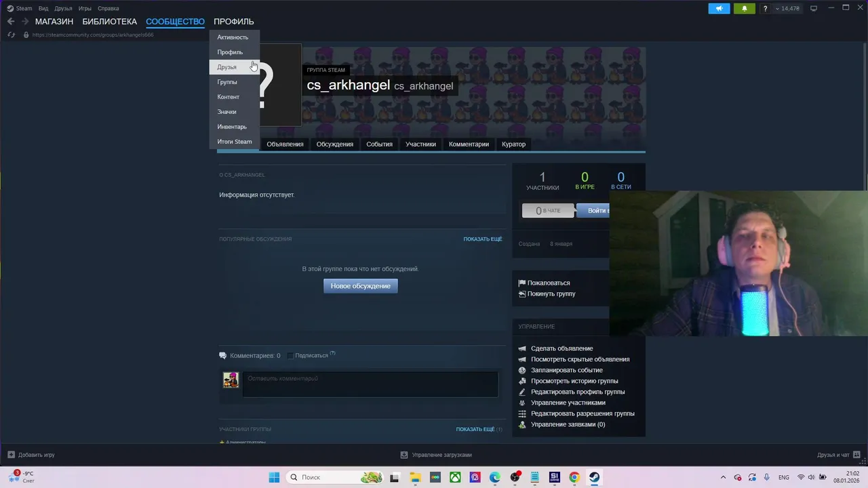The width and height of the screenshot is (868, 488).
Task: Open Google Chrome from taskbar
Action: pyautogui.click(x=574, y=477)
